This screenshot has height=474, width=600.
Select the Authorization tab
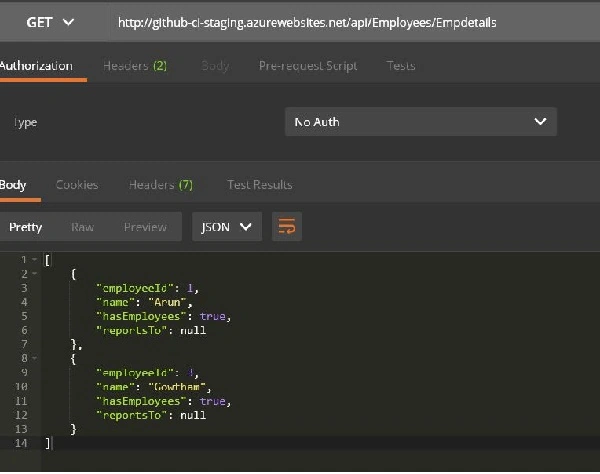36,66
